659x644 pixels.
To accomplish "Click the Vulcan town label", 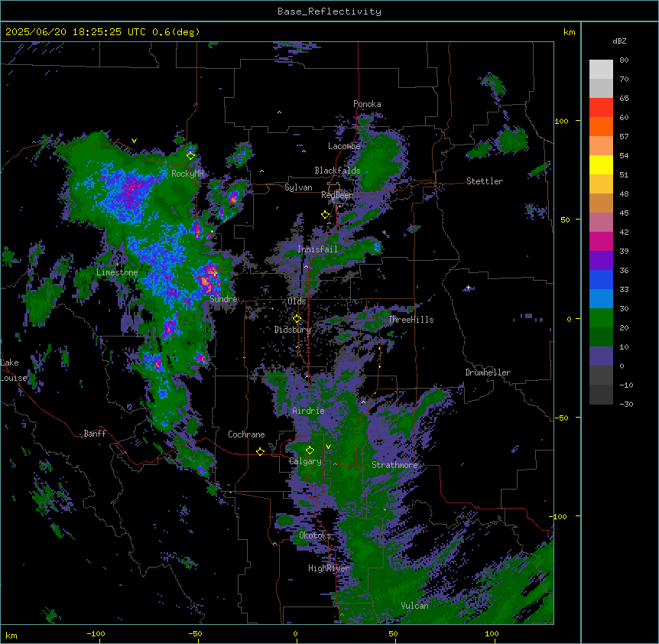I will click(x=415, y=606).
